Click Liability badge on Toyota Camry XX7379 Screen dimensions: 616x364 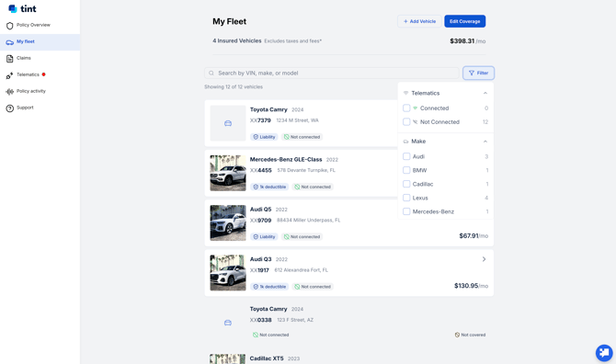coord(264,137)
